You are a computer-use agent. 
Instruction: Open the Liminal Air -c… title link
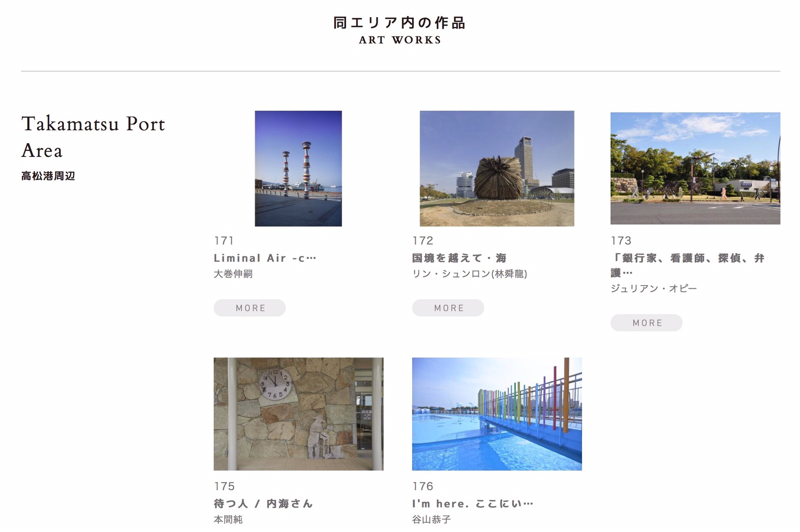(x=265, y=258)
